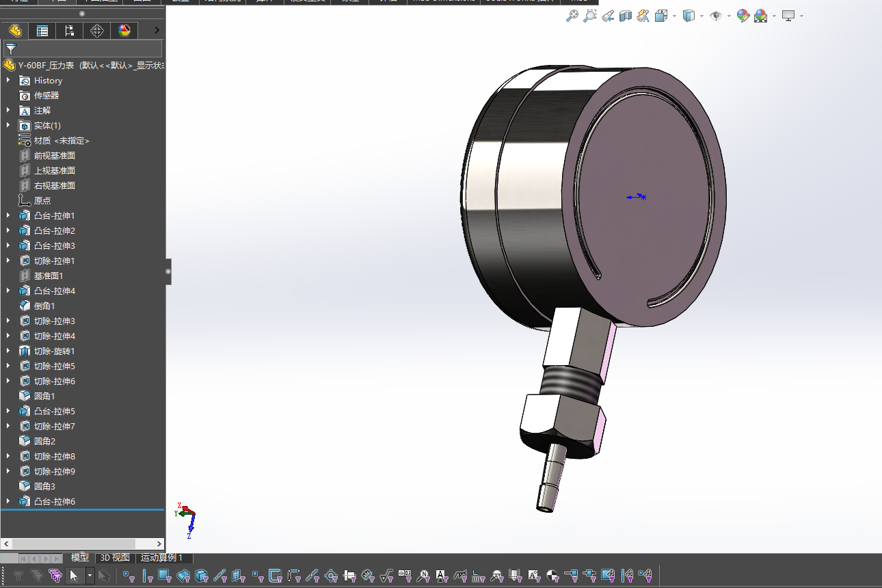Open the Edit Appearance tool
This screenshot has height=588, width=882.
pos(743,16)
